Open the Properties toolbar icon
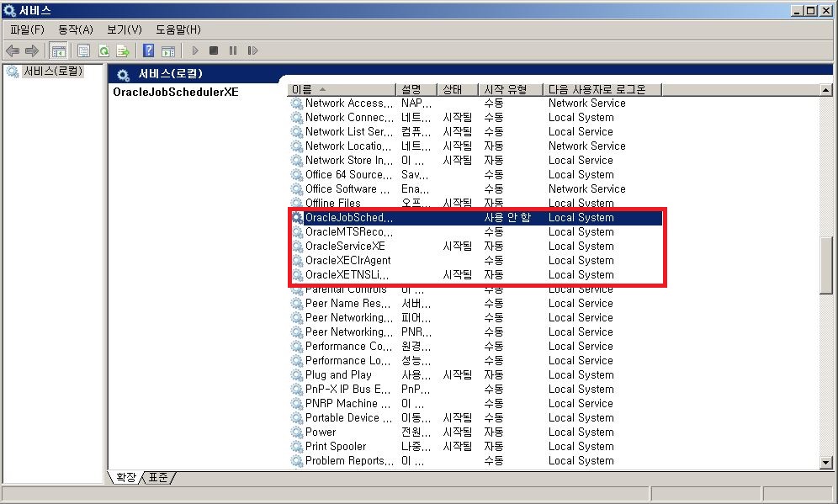This screenshot has width=838, height=504. coord(83,50)
